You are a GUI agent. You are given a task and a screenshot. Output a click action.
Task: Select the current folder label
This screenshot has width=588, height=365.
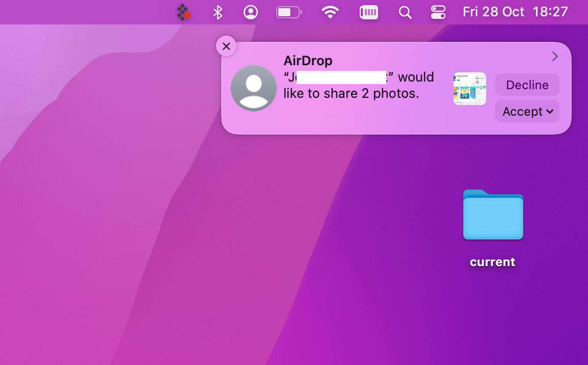point(492,262)
